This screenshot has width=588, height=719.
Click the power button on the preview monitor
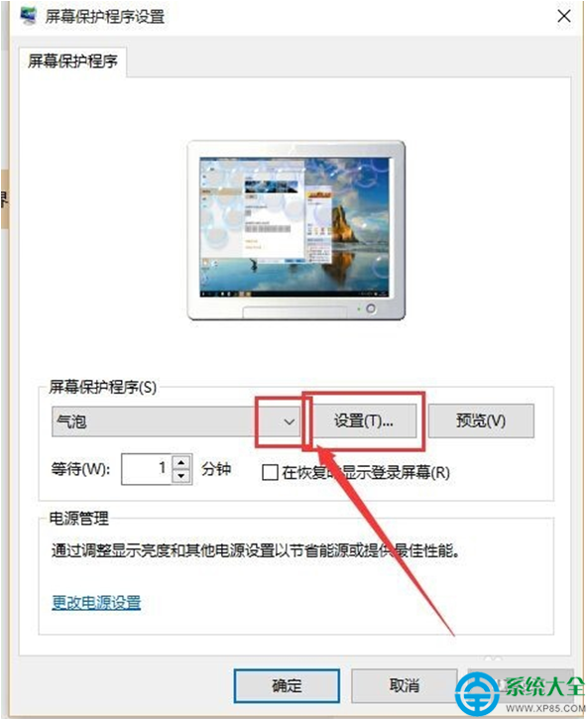point(371,308)
